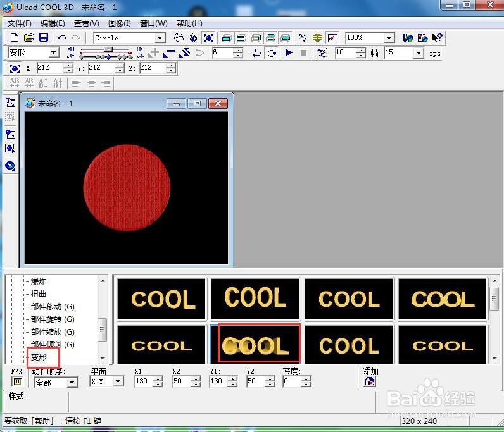Click the Ulead website globe icon
The height and width of the screenshot is (432, 504).
coord(408,37)
